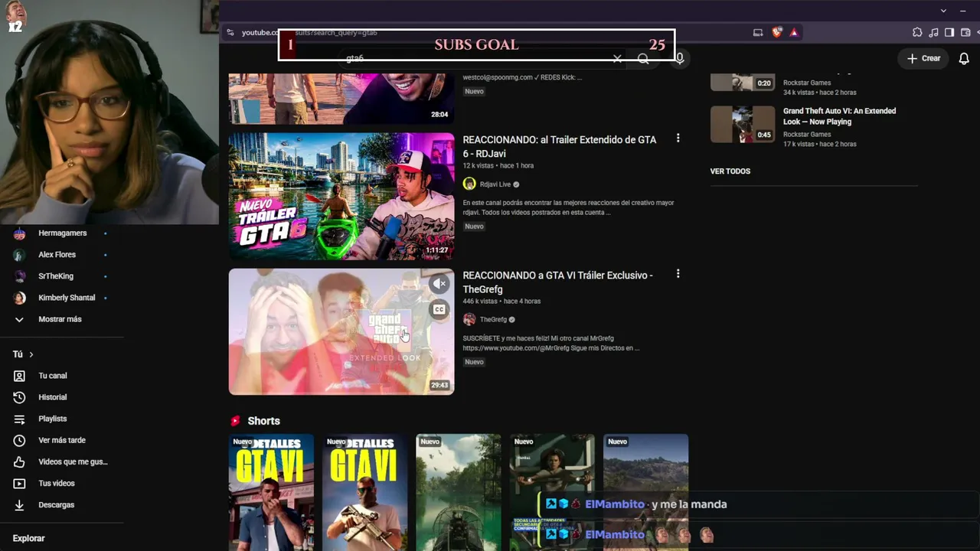Screen dimensions: 980x551
Task: Play the TheGrefg Extended Look thumbnail
Action: coord(341,331)
